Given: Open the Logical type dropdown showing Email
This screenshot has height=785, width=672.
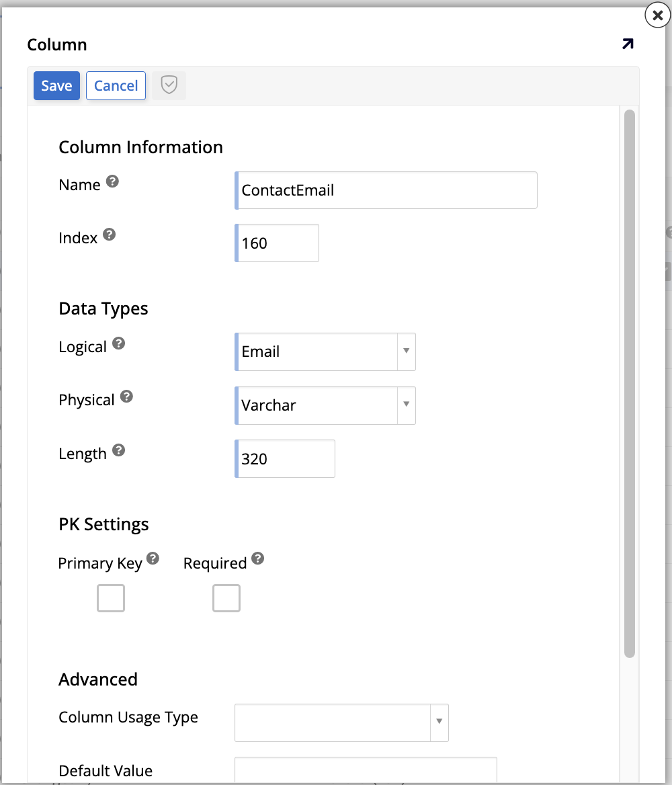Looking at the screenshot, I should pyautogui.click(x=406, y=352).
